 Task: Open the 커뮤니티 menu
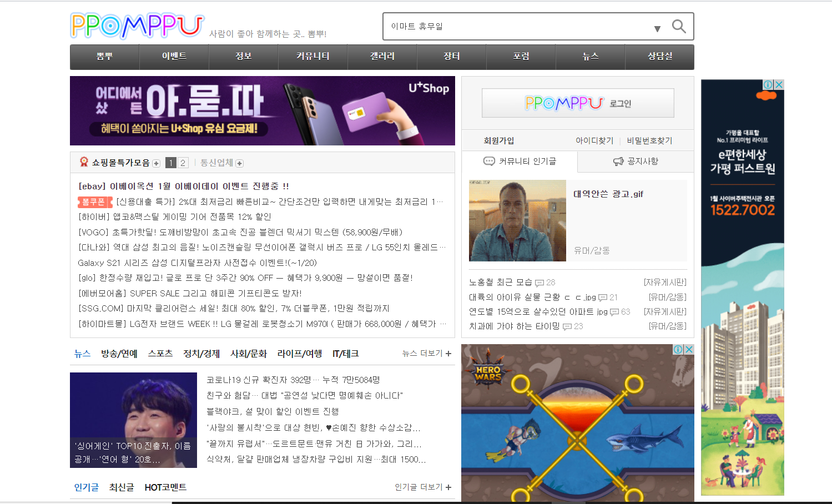[313, 57]
